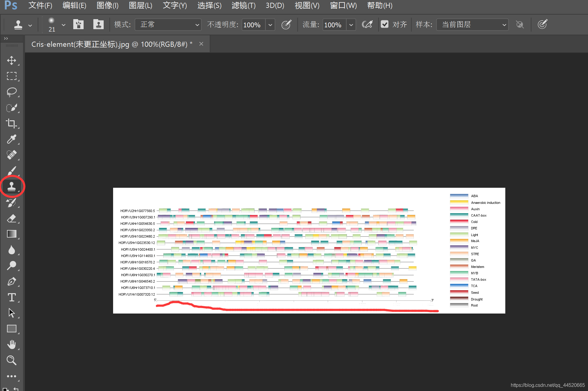Open the 模式 blend mode dropdown
The image size is (588, 391).
(x=168, y=24)
